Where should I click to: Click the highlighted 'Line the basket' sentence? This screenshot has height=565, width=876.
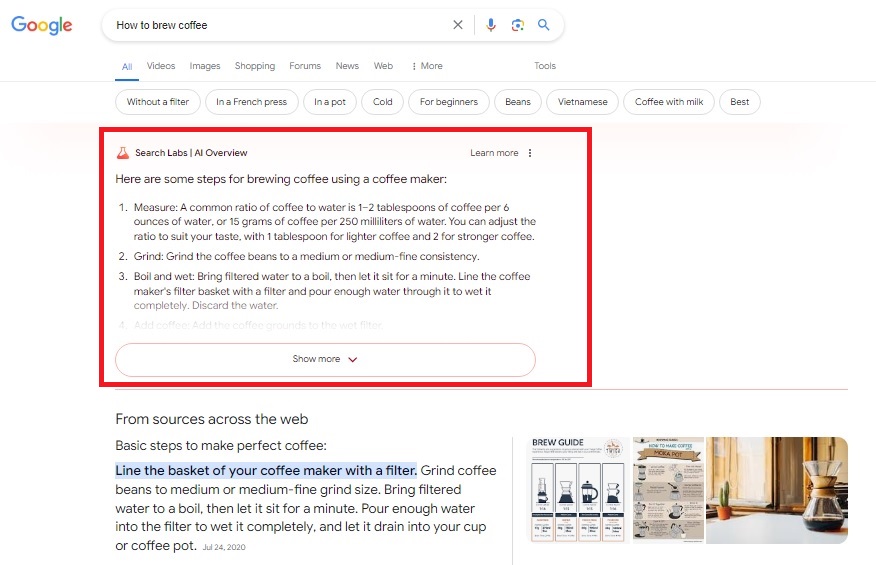tap(266, 471)
